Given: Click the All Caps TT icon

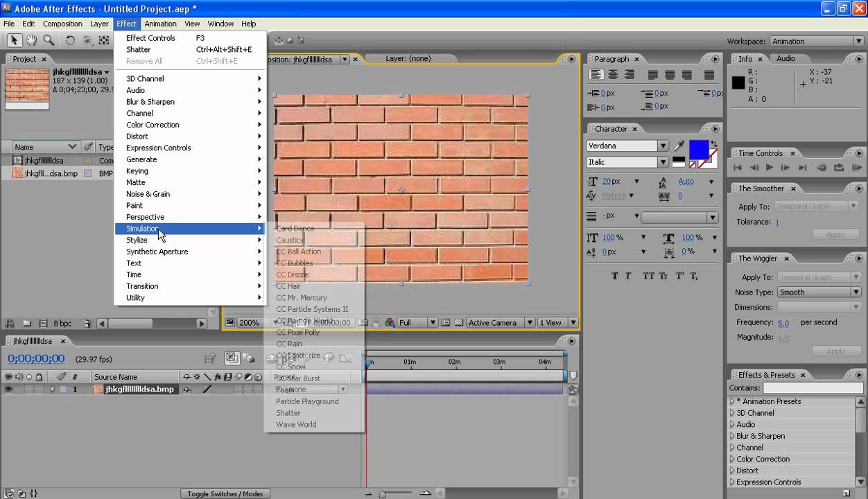Looking at the screenshot, I should click(648, 275).
